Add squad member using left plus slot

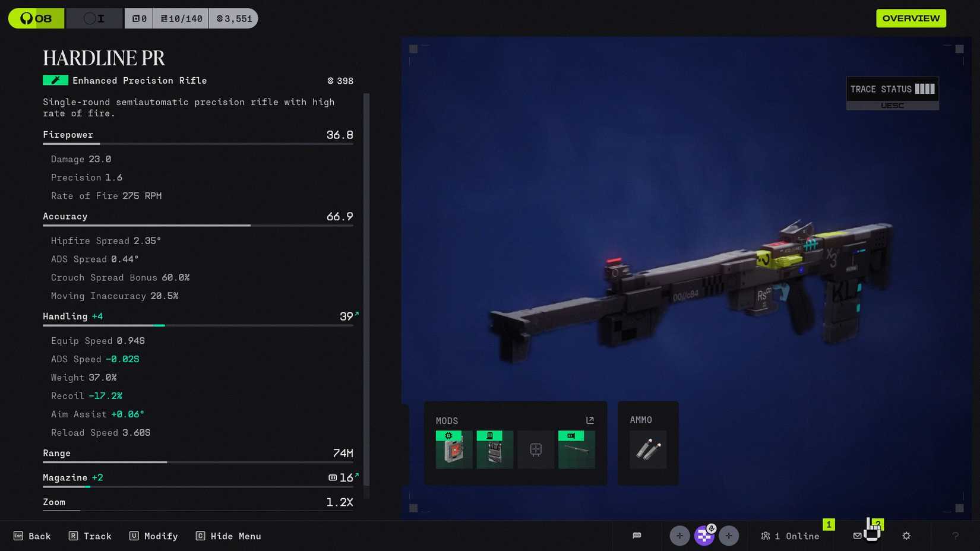[x=679, y=536]
